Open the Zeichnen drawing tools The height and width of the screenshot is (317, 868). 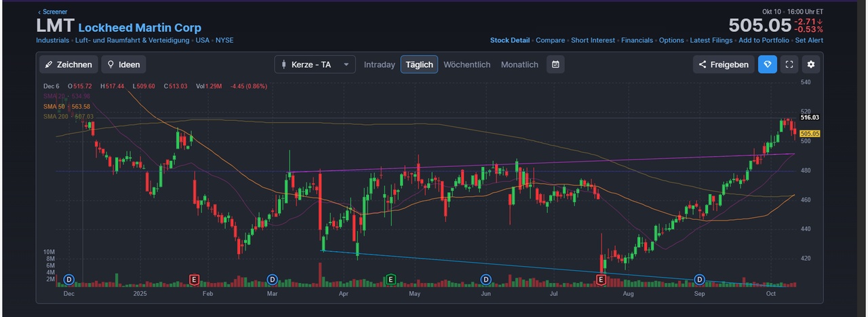(x=68, y=64)
